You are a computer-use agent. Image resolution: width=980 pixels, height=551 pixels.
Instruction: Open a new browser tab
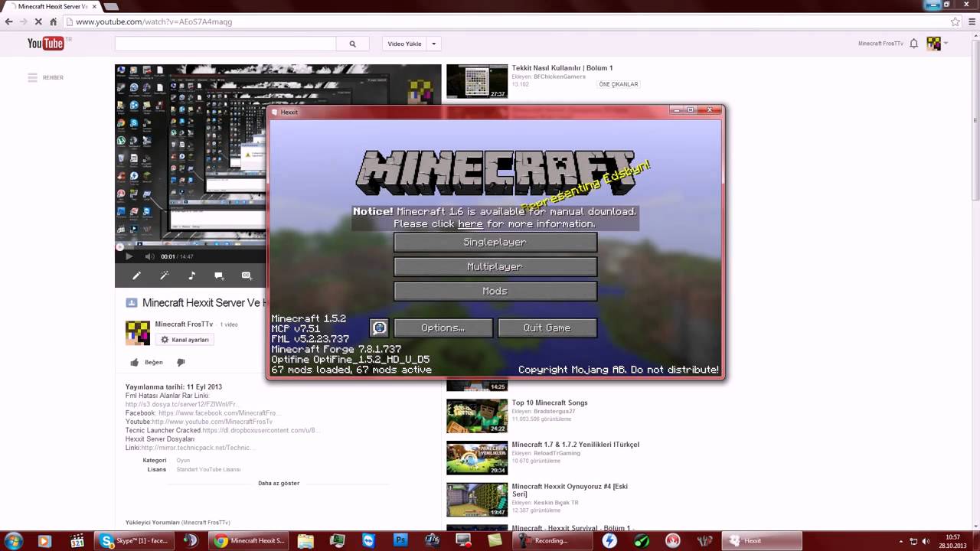(x=111, y=6)
